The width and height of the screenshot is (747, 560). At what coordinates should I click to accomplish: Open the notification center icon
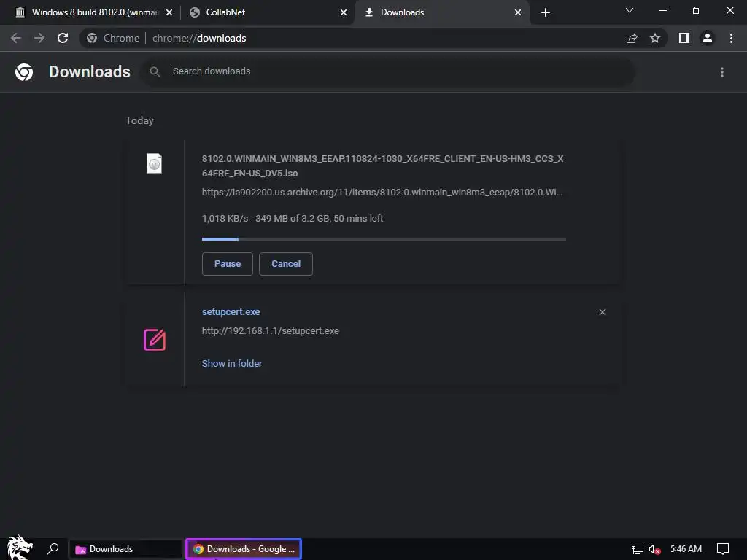(x=723, y=549)
